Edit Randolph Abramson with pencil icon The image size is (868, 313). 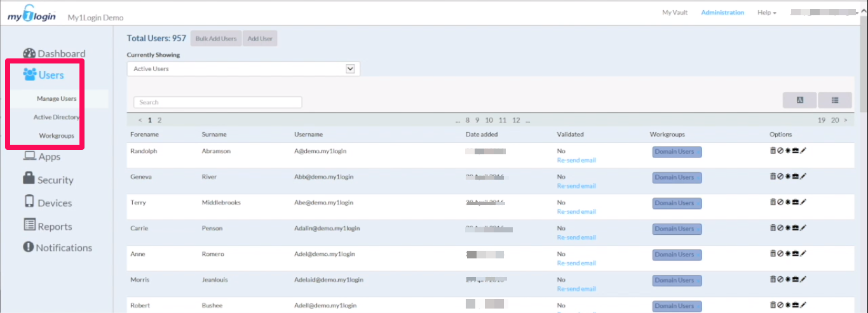coord(803,150)
